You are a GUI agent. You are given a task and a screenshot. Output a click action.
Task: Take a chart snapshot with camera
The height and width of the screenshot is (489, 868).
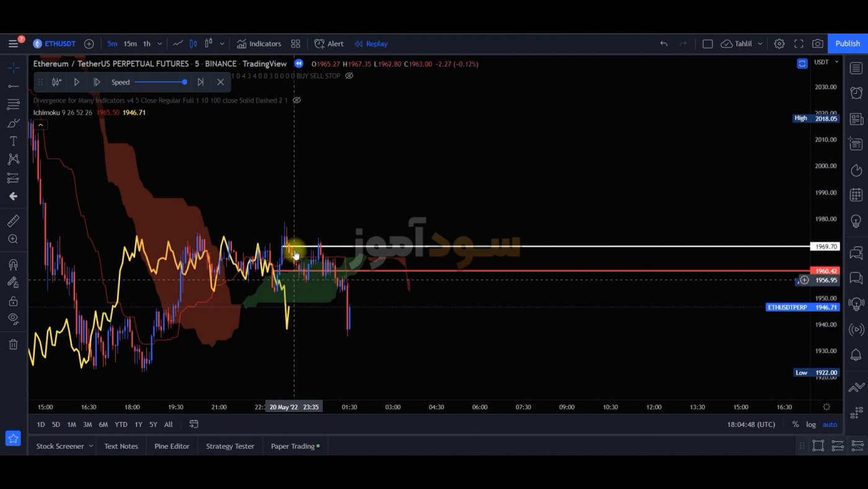[x=818, y=43]
